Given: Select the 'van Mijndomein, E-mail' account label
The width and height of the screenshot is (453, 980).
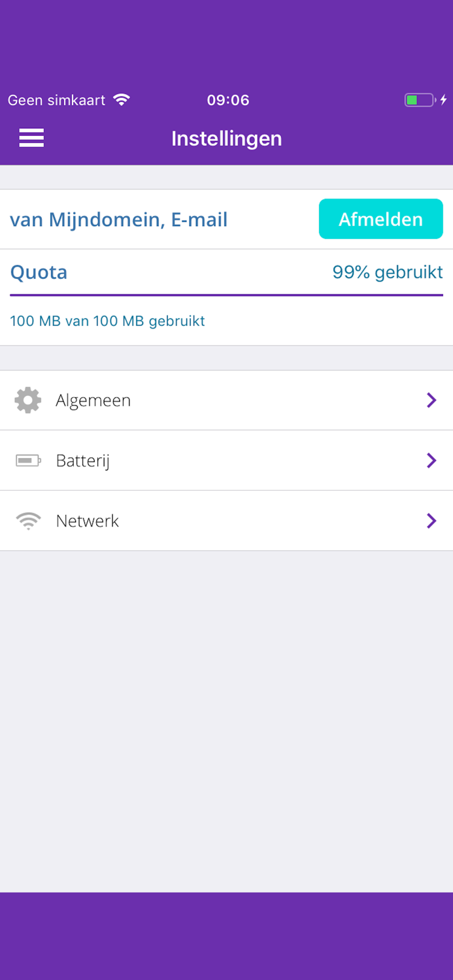Looking at the screenshot, I should [x=118, y=220].
